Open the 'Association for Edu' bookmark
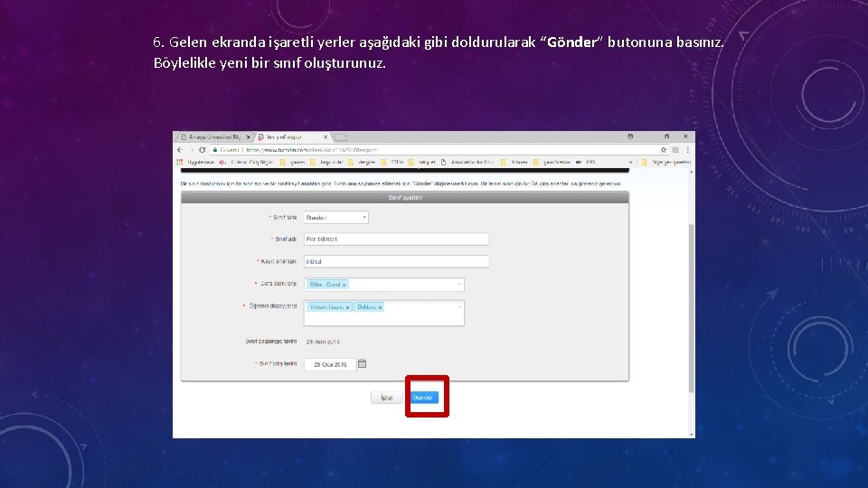This screenshot has width=868, height=488. [x=467, y=162]
